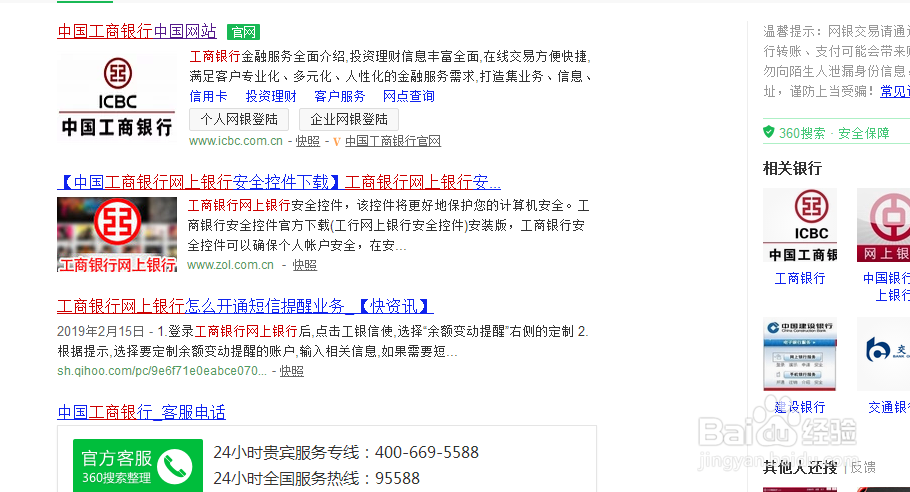This screenshot has width=910, height=492.
Task: Click the www.icbc.com.cn URL text
Action: [236, 141]
